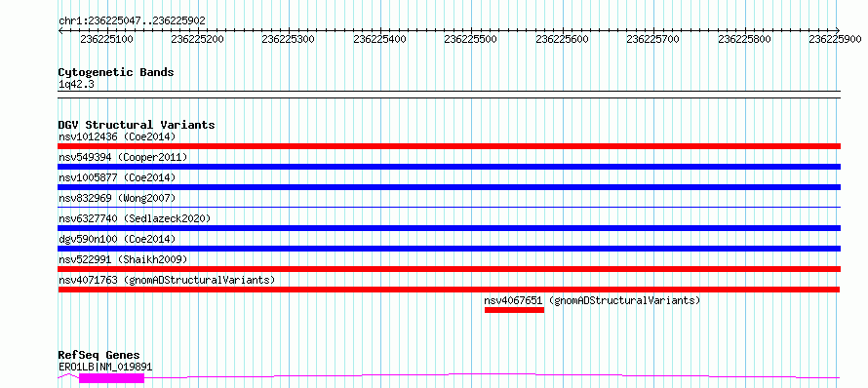Open the nsv6327740 (Sedlazeck2020) label
This screenshot has width=868, height=388.
[x=135, y=218]
